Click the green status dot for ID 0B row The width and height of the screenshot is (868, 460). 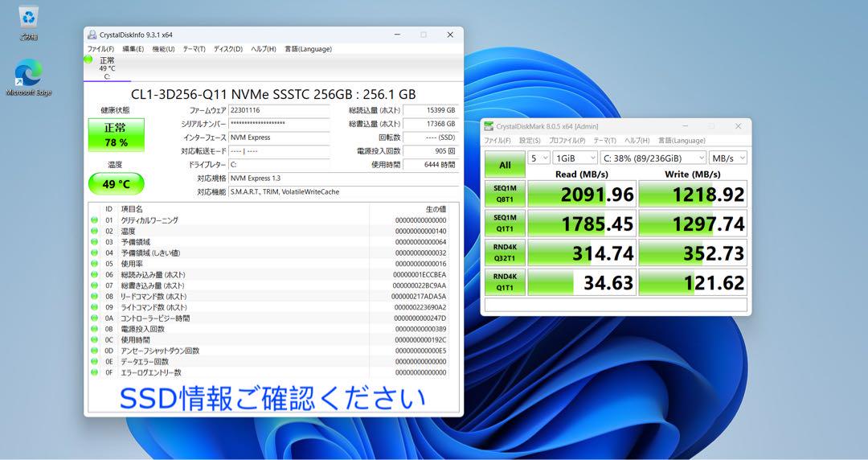coord(95,329)
